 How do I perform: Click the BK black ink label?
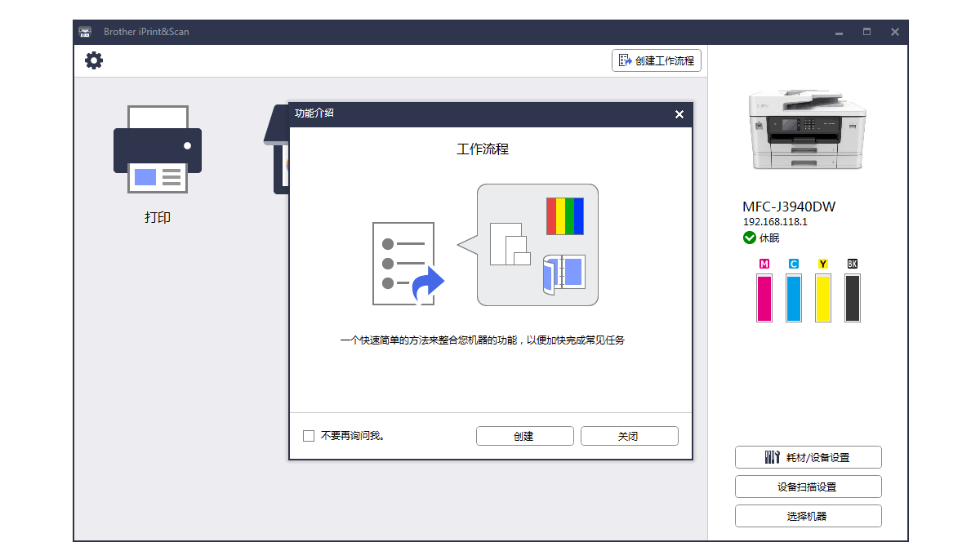click(853, 264)
